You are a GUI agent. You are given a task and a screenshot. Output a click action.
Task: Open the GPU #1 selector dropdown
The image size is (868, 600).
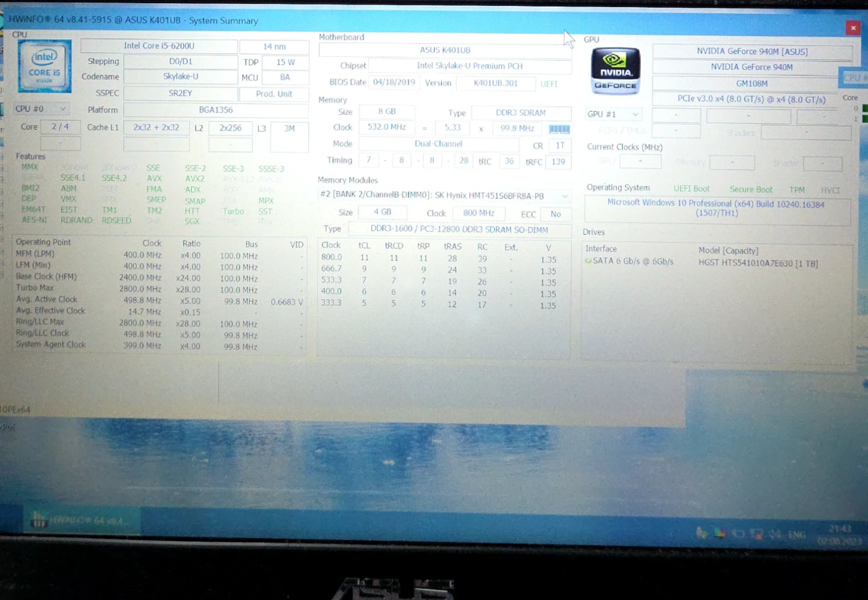[613, 114]
